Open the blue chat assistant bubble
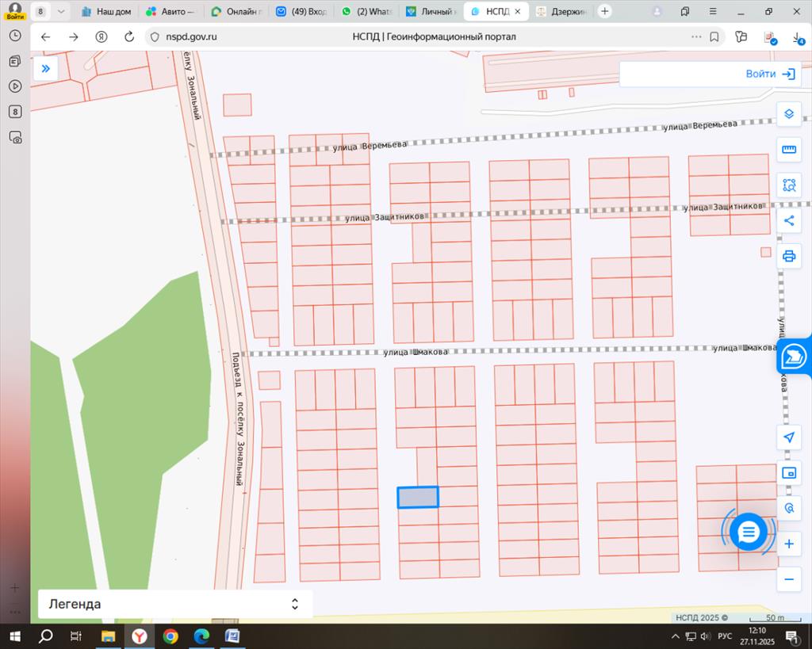812x649 pixels. tap(749, 532)
